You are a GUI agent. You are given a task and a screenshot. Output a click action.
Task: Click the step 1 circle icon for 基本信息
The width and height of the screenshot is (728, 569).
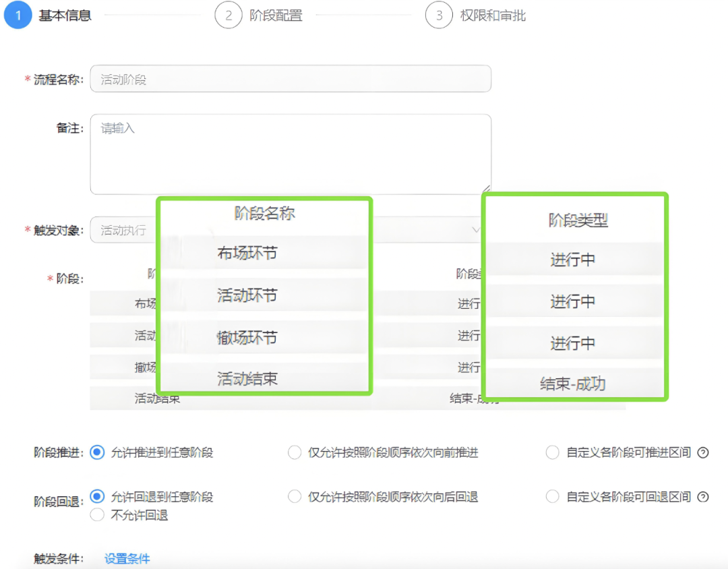18,15
